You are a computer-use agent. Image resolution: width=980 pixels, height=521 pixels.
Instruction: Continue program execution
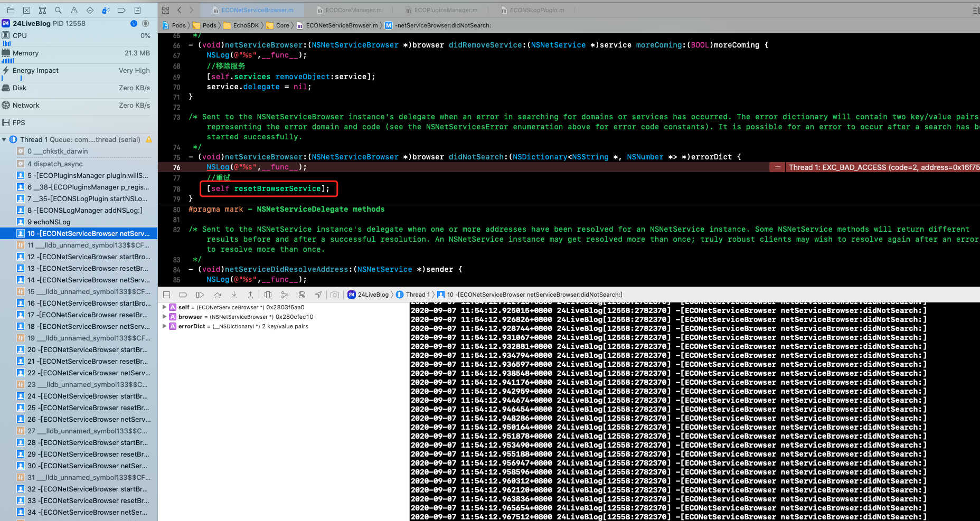click(x=200, y=295)
